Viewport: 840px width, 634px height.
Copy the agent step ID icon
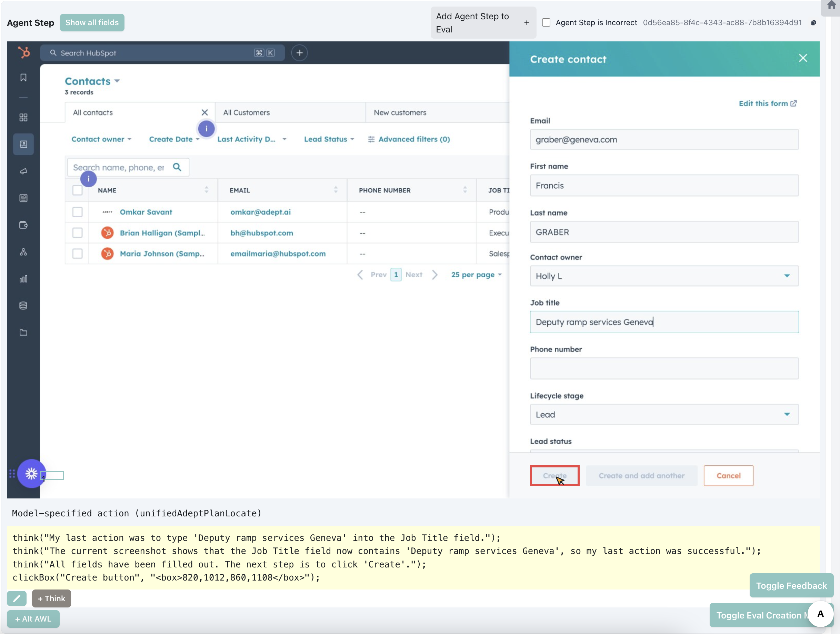tap(813, 23)
